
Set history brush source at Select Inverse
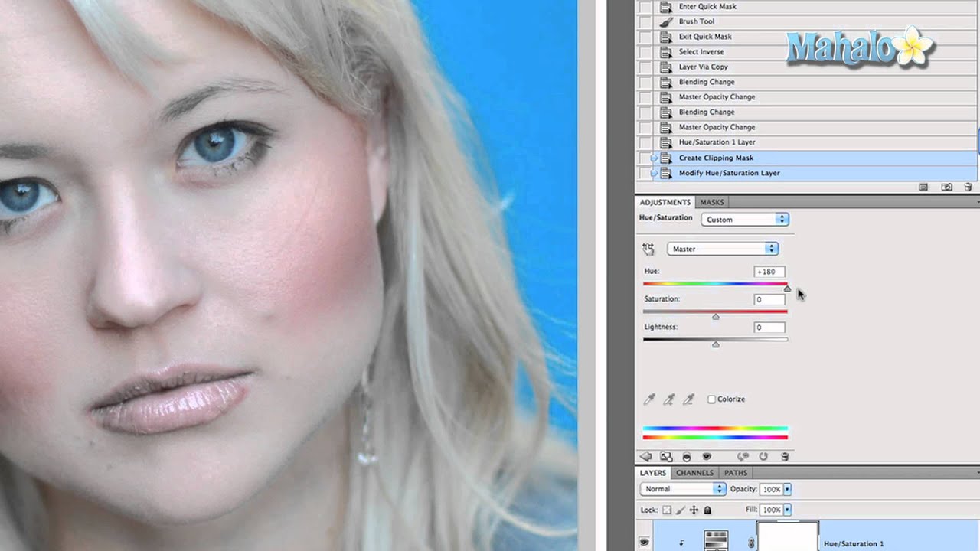645,52
